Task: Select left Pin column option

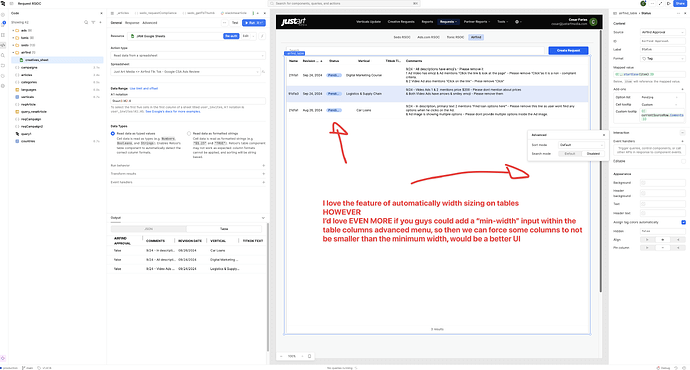Action: [x=647, y=248]
